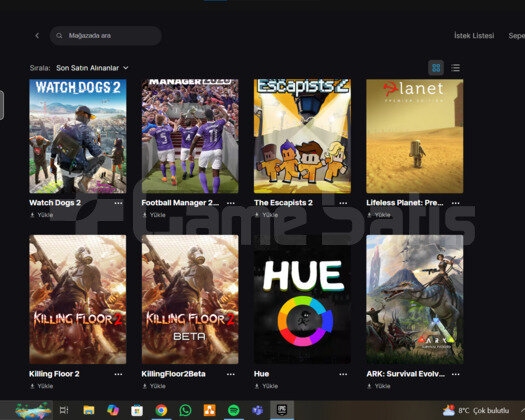525x420 pixels.
Task: Open the KillingFloor2Beta cover art
Action: coord(190,299)
